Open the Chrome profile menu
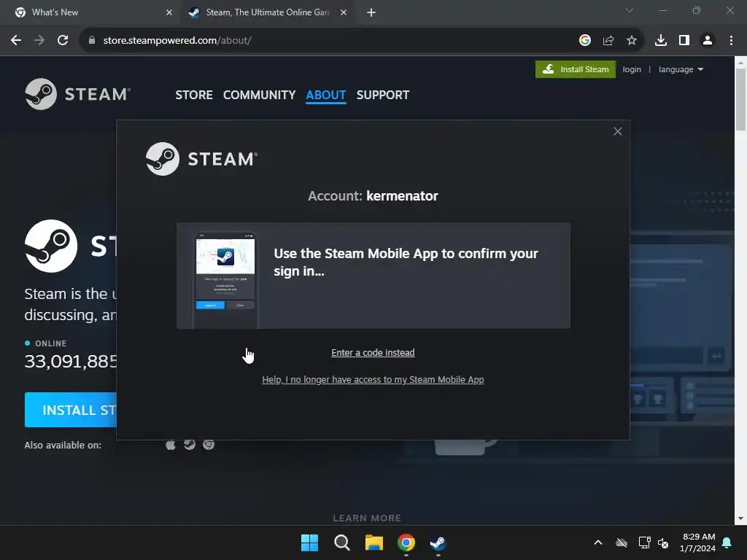 [x=708, y=41]
